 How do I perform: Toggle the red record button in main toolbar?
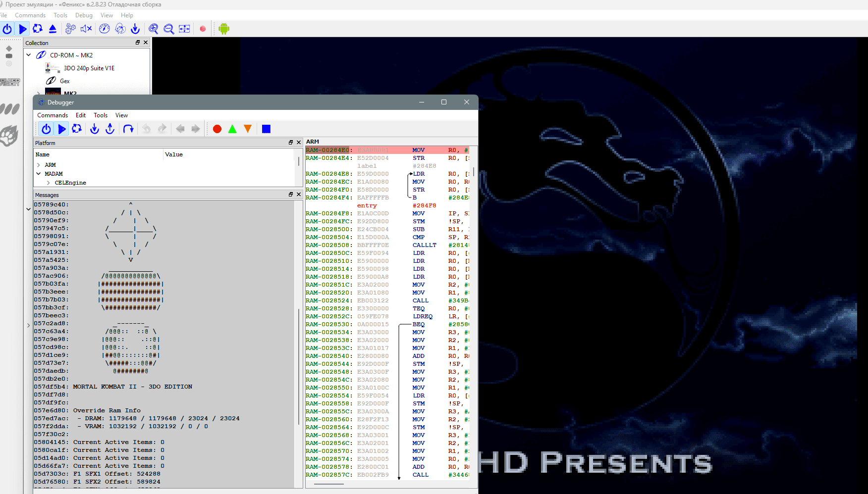coord(203,29)
